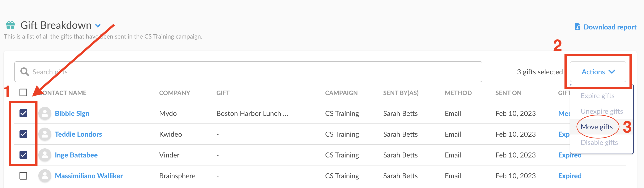This screenshot has width=644, height=188.
Task: Open the Download report link
Action: tap(610, 27)
